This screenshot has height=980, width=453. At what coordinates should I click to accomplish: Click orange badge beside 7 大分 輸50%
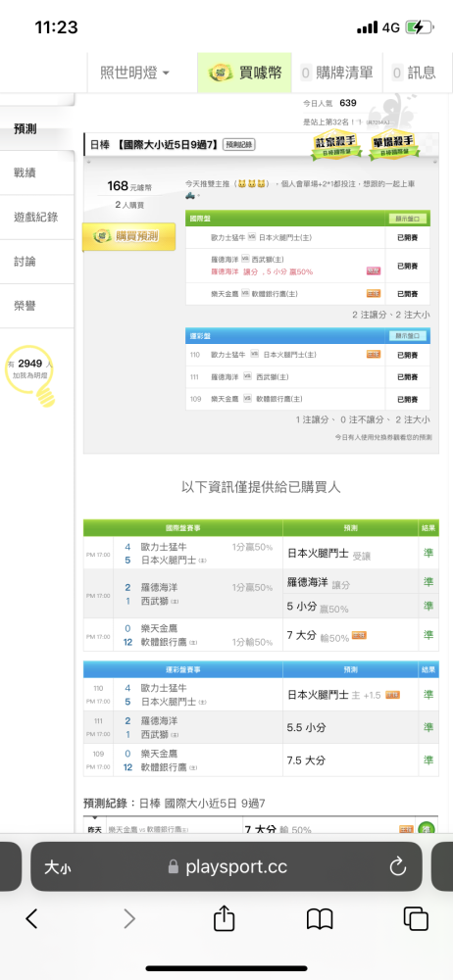coord(359,635)
